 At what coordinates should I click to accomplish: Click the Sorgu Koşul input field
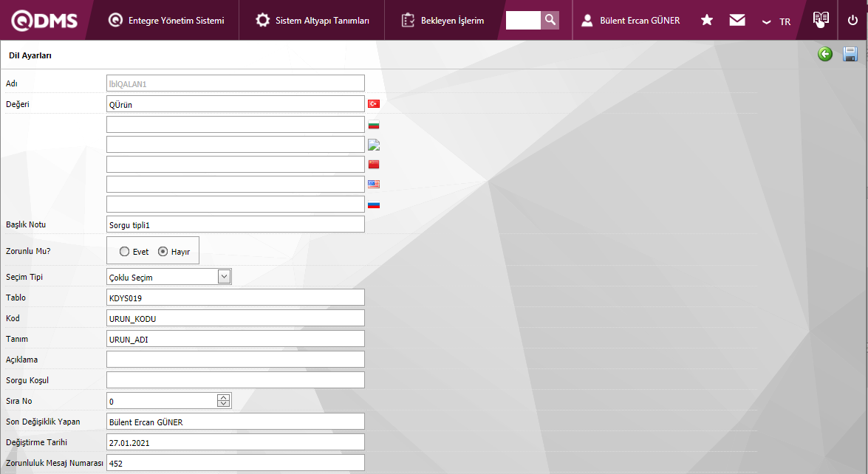[235, 380]
